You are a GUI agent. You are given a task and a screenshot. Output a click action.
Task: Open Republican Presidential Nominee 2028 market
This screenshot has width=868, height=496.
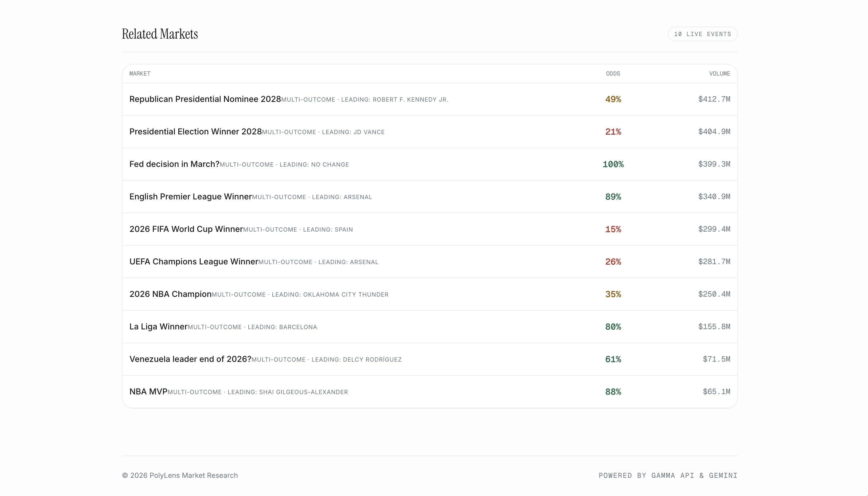(205, 99)
